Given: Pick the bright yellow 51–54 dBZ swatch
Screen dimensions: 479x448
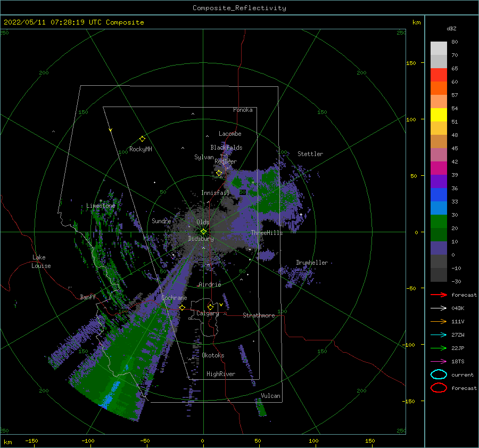Looking at the screenshot, I should point(439,115).
